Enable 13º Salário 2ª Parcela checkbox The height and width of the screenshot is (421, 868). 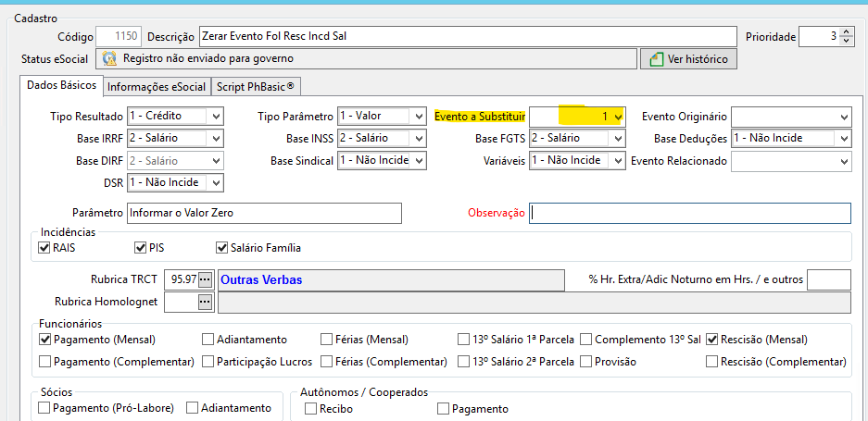click(463, 362)
